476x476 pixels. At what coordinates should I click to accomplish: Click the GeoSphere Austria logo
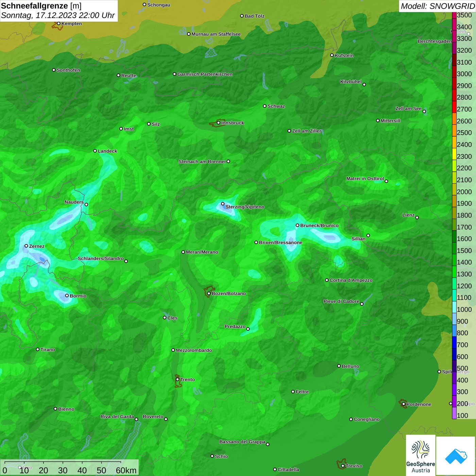[421, 455]
